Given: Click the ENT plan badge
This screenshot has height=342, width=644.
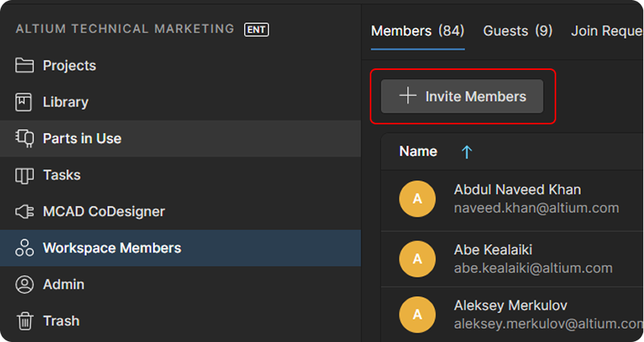Looking at the screenshot, I should (x=256, y=30).
